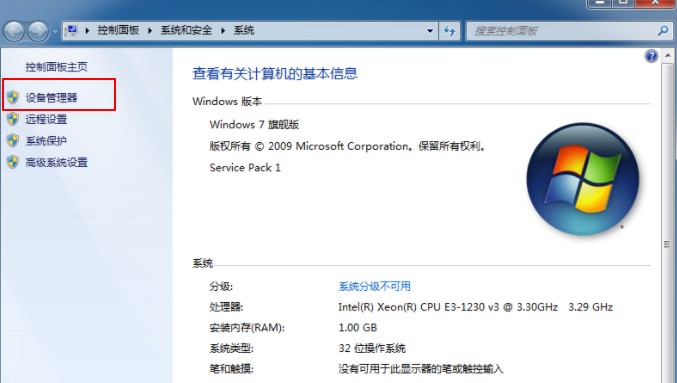Click the Intel Xeon E3-1230 processor value
The height and width of the screenshot is (383, 677).
(x=475, y=307)
